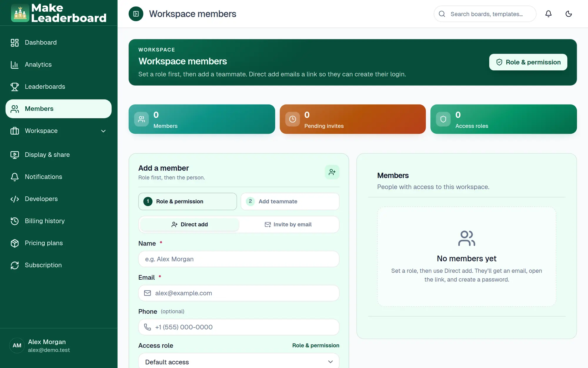Click the no-members people icon
588x368 pixels.
point(467,238)
